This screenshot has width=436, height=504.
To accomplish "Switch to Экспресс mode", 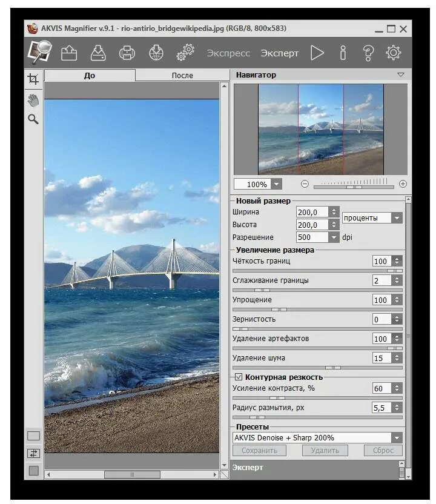I will (228, 53).
